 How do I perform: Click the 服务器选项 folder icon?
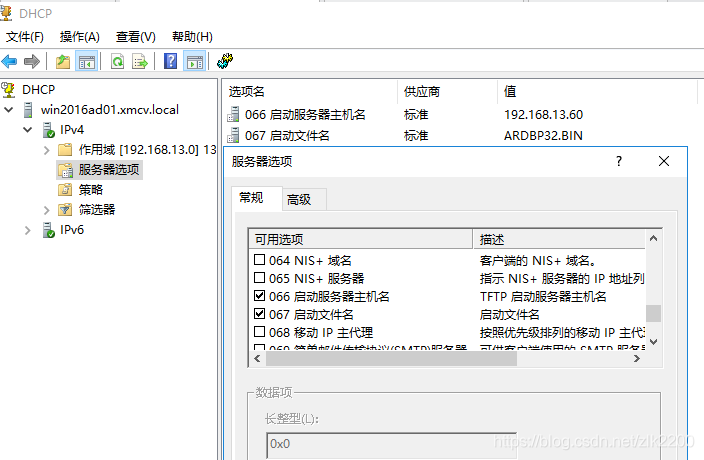pyautogui.click(x=65, y=170)
